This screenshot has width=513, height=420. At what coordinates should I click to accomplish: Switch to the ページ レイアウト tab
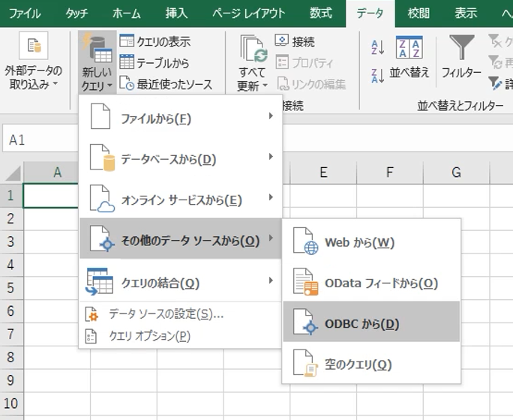(x=249, y=13)
